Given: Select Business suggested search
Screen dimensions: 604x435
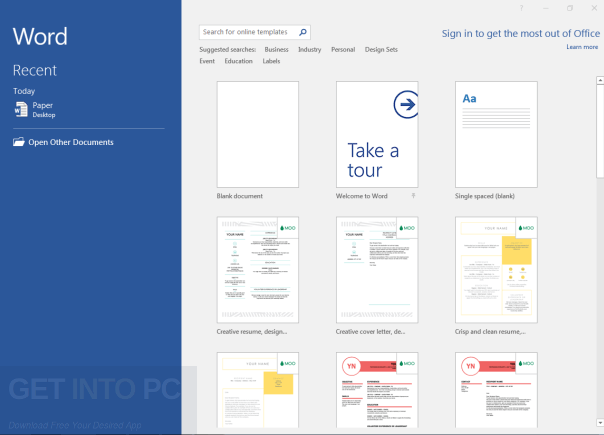Looking at the screenshot, I should 276,49.
